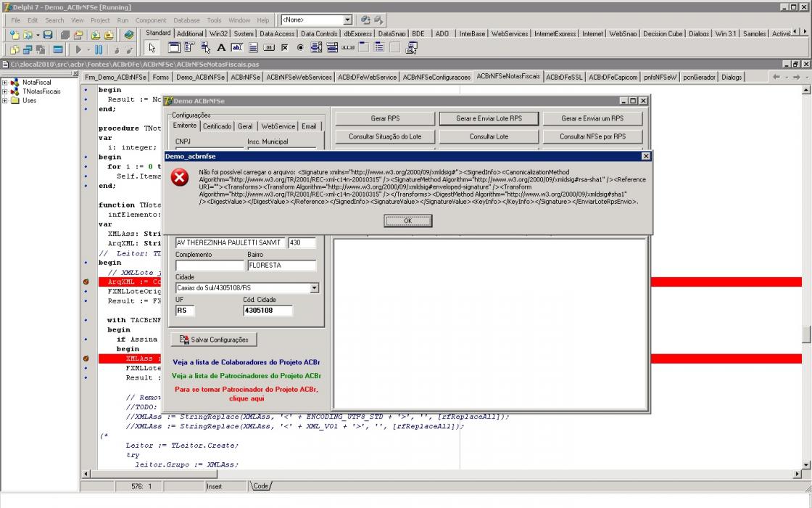Select the Certificado configuration tab

click(217, 126)
